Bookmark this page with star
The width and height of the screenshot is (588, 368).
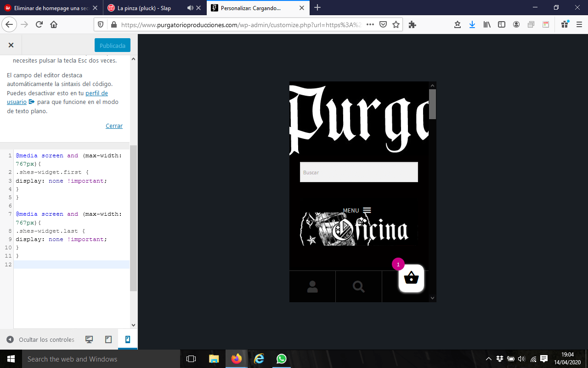point(396,24)
